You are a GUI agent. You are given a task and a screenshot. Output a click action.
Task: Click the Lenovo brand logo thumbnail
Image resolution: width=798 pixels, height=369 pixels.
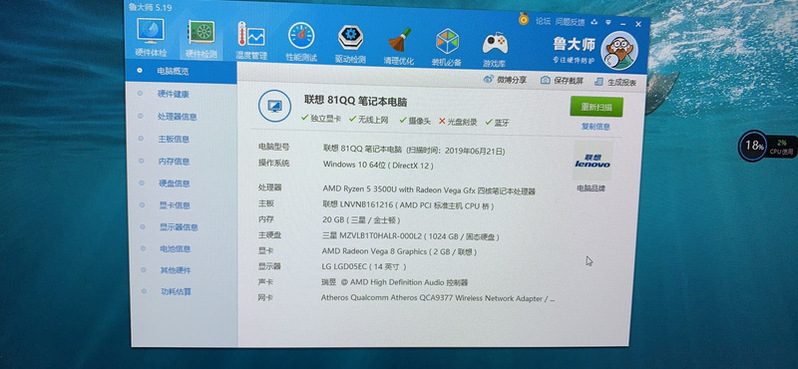click(x=592, y=161)
